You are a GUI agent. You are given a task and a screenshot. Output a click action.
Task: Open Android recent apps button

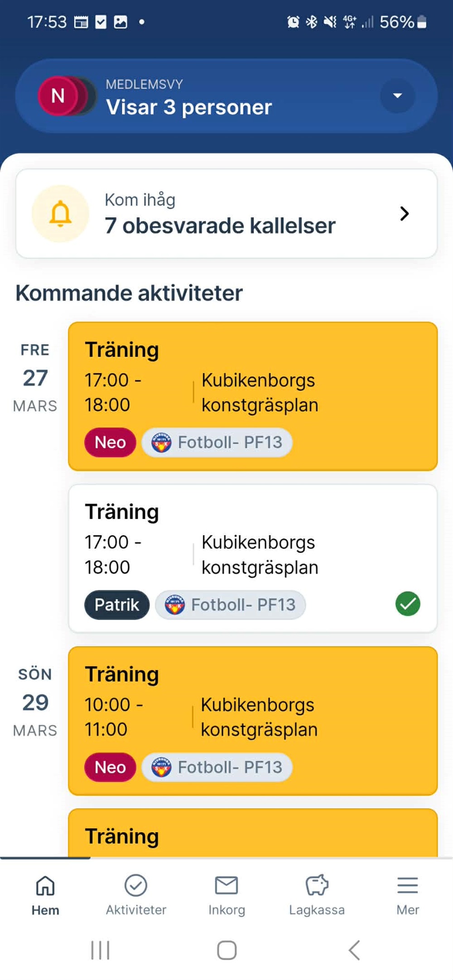pos(100,950)
